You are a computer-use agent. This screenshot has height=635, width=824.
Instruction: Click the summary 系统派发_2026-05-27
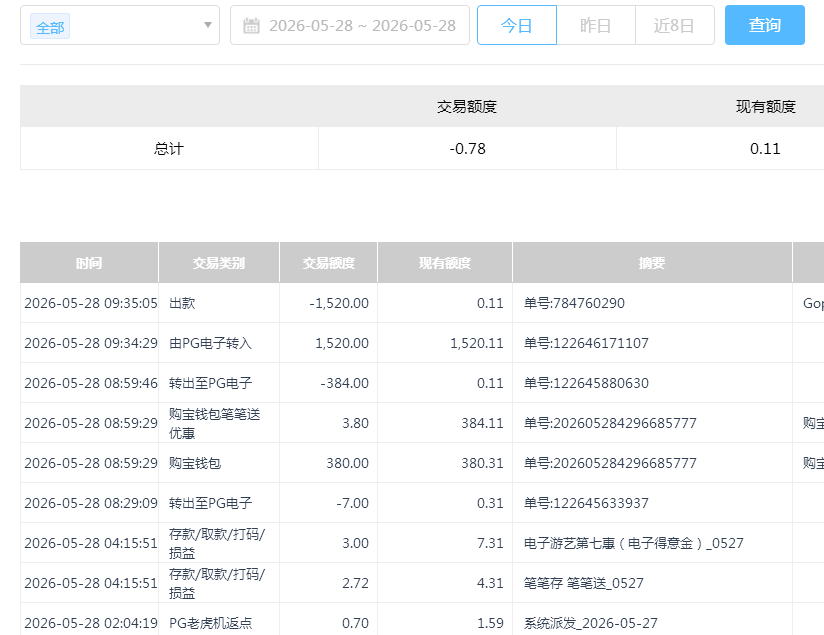point(591,623)
